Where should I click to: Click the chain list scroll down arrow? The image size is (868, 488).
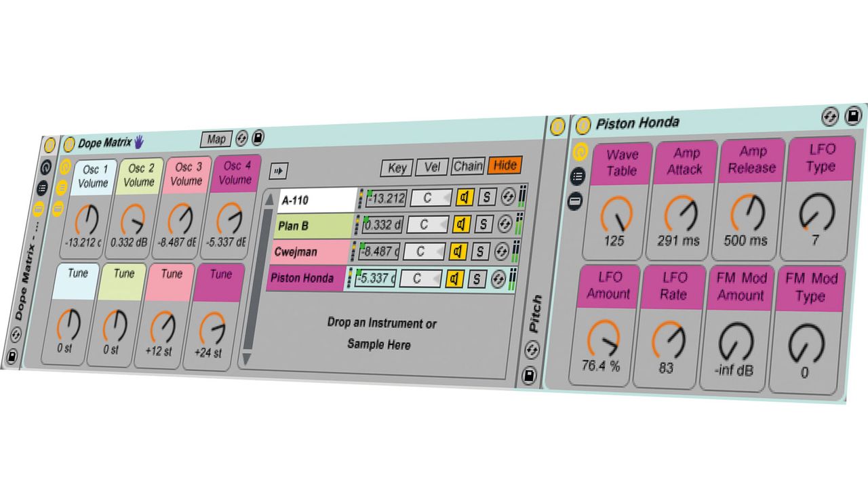click(248, 358)
